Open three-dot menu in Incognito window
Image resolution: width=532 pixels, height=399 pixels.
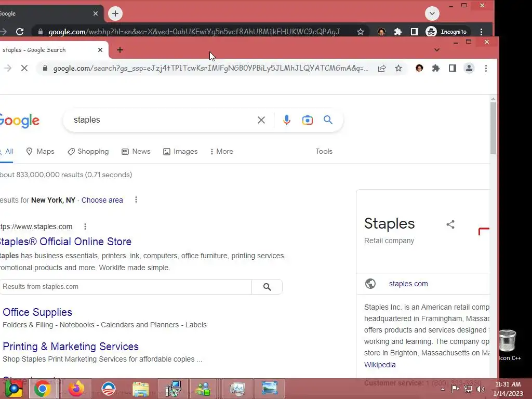(x=481, y=32)
